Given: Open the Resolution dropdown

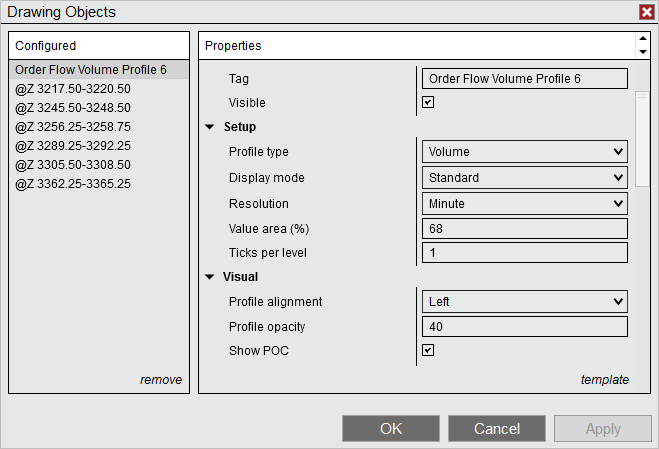Looking at the screenshot, I should (524, 204).
